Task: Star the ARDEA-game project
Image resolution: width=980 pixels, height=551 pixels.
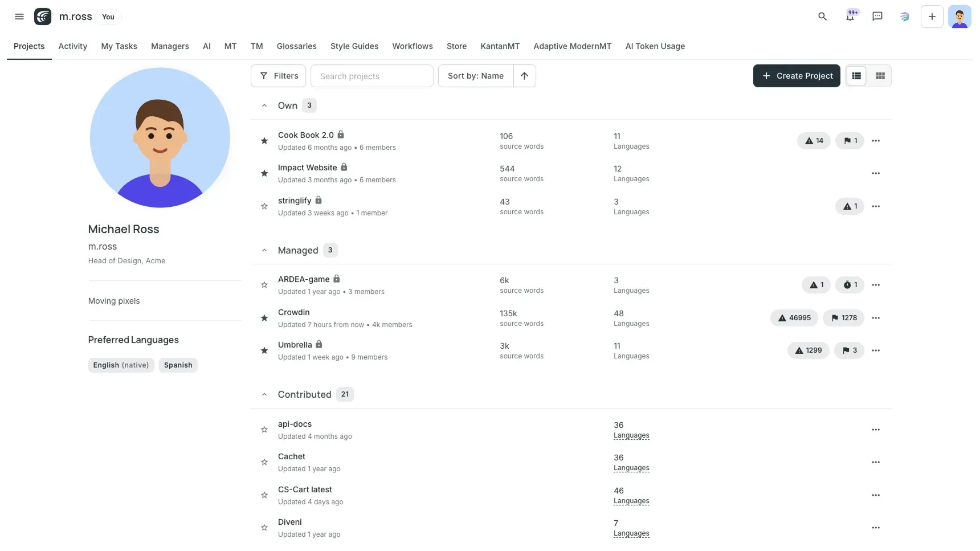Action: [264, 285]
